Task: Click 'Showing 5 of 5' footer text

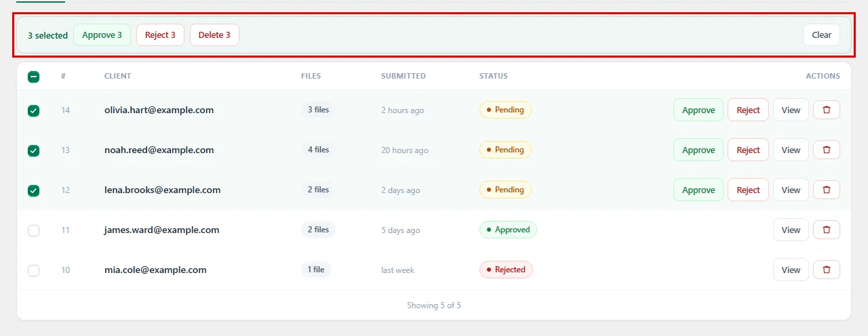Action: coord(434,306)
